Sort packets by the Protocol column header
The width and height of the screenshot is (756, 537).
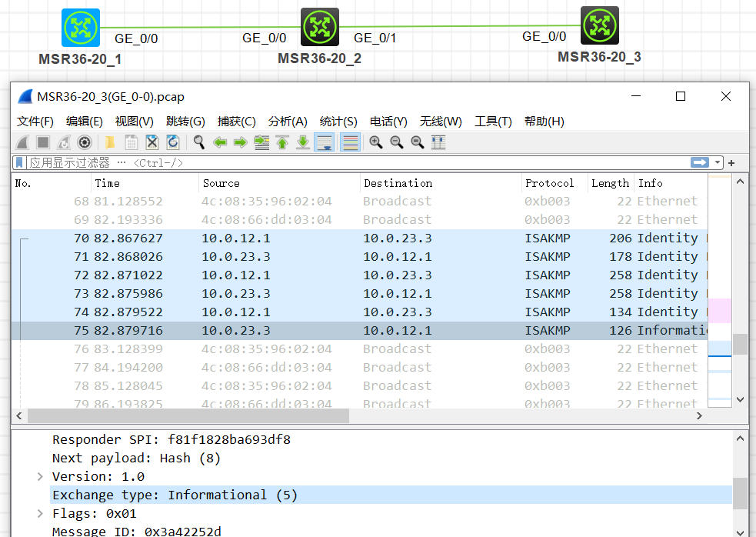[x=549, y=183]
